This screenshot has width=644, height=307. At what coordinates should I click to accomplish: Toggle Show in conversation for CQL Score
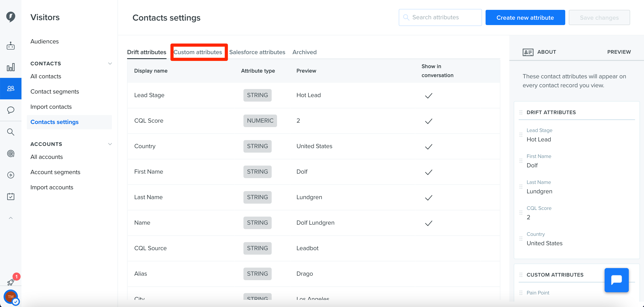pyautogui.click(x=429, y=121)
